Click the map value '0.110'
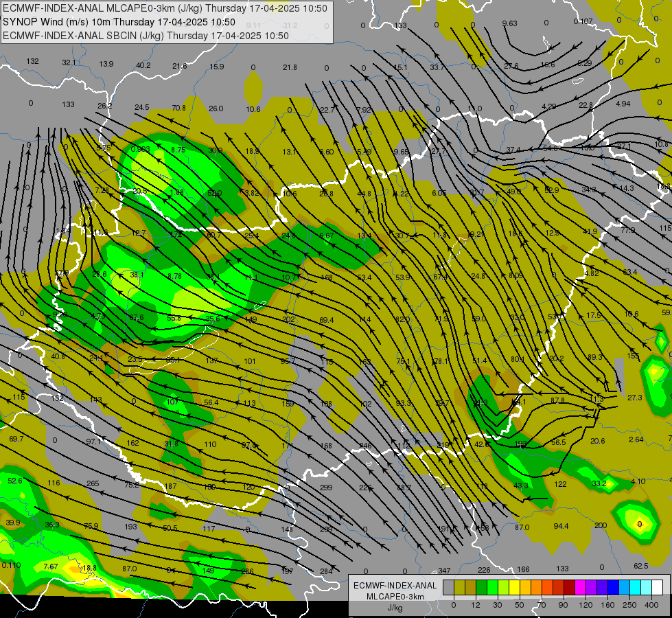This screenshot has height=618, width=672. pos(11,565)
